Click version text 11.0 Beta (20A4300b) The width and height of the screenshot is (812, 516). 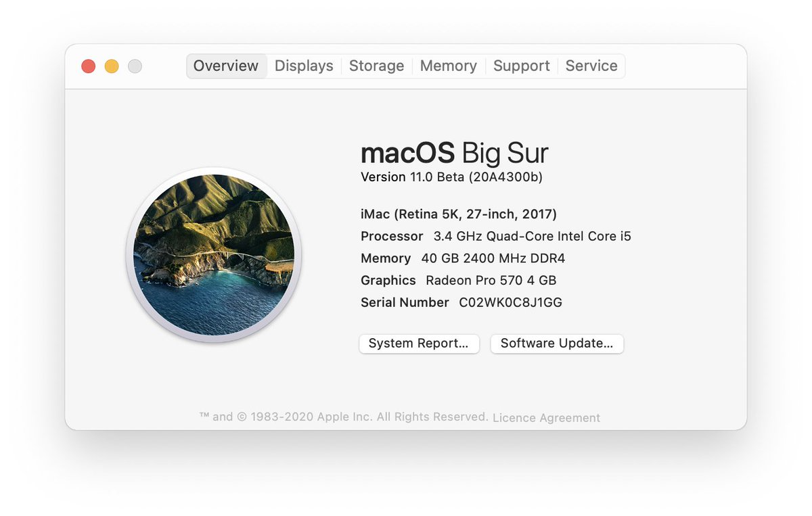pyautogui.click(x=476, y=177)
